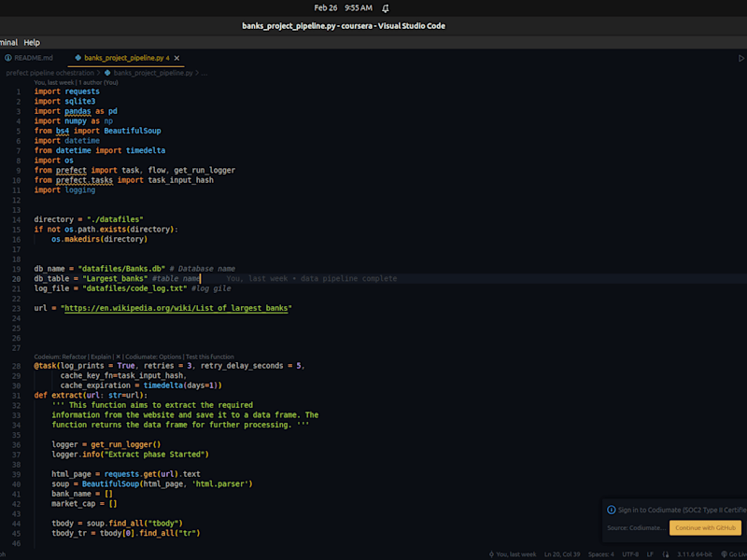Place cursor on 'import requests' line

click(66, 91)
